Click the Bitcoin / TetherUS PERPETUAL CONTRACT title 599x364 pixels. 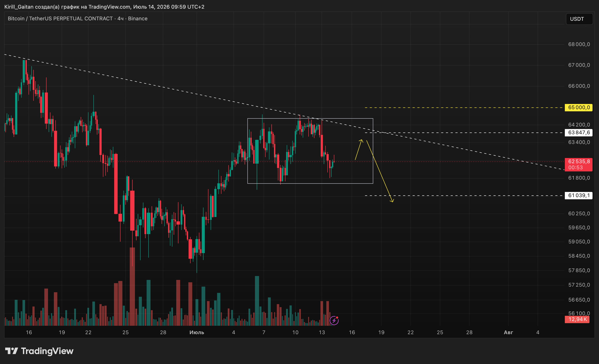coord(78,18)
